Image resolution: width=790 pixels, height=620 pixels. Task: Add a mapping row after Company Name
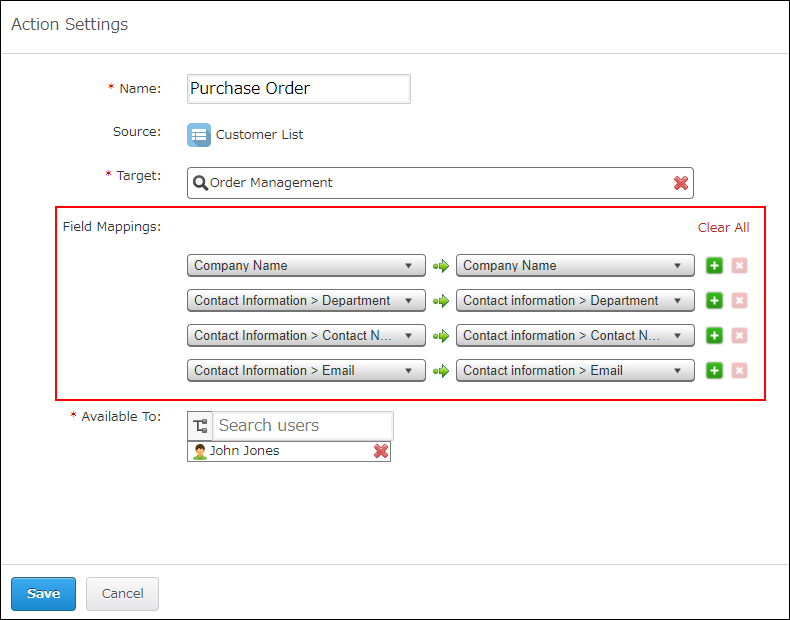click(x=714, y=265)
